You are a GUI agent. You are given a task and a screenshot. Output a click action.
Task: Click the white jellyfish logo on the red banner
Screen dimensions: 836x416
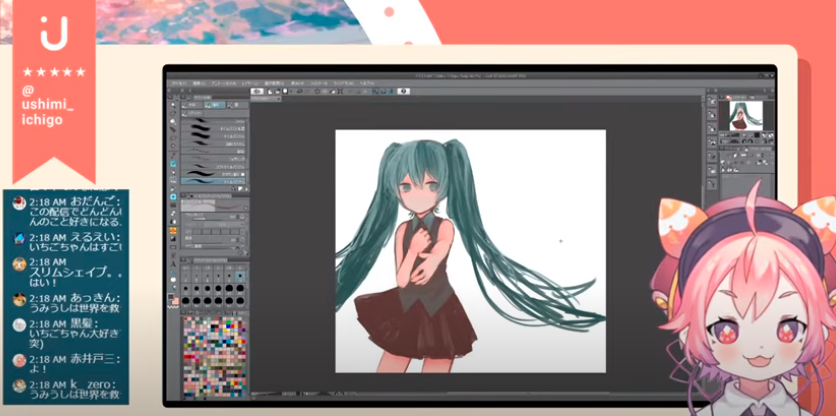click(x=54, y=33)
